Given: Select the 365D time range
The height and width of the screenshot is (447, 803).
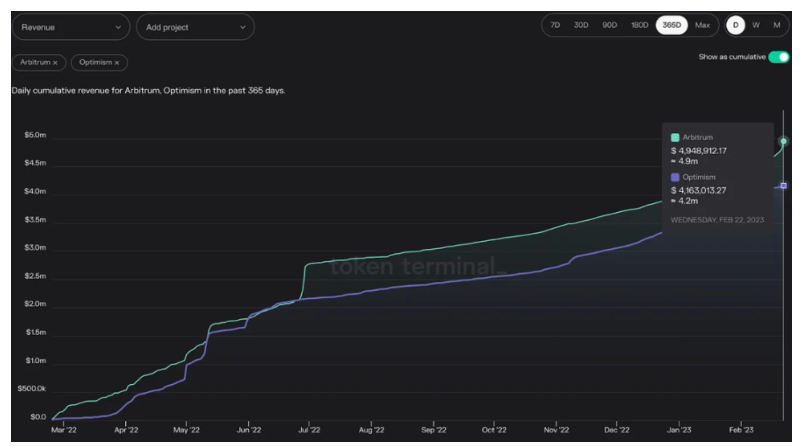Looking at the screenshot, I should [671, 25].
